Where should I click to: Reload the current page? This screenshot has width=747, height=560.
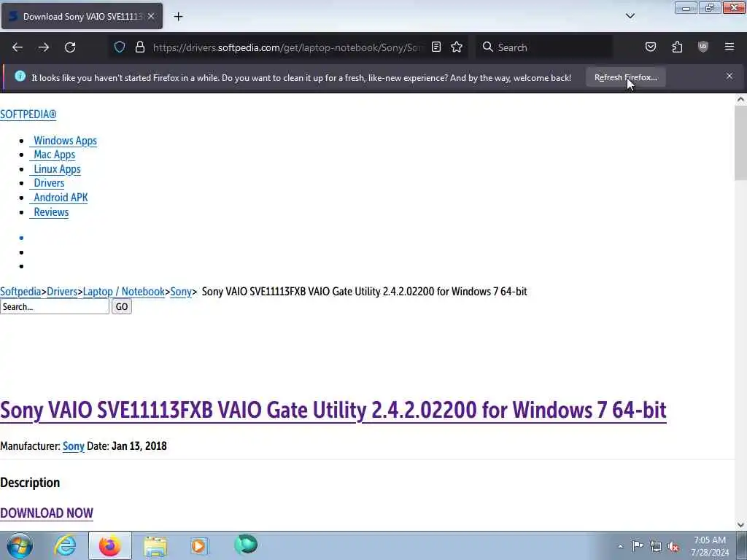pyautogui.click(x=70, y=47)
